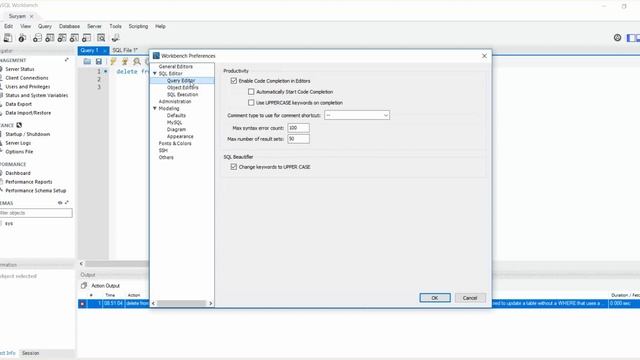Select Appearance under Modeling
The width and height of the screenshot is (640, 360).
pyautogui.click(x=180, y=136)
